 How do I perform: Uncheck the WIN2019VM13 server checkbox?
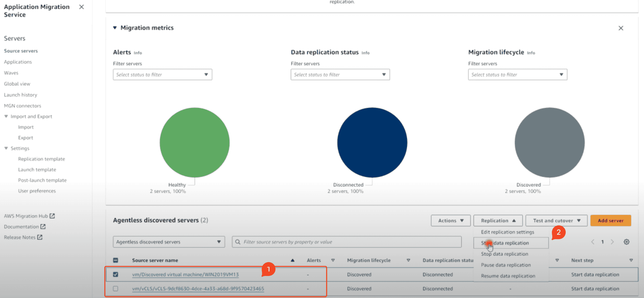pos(115,274)
